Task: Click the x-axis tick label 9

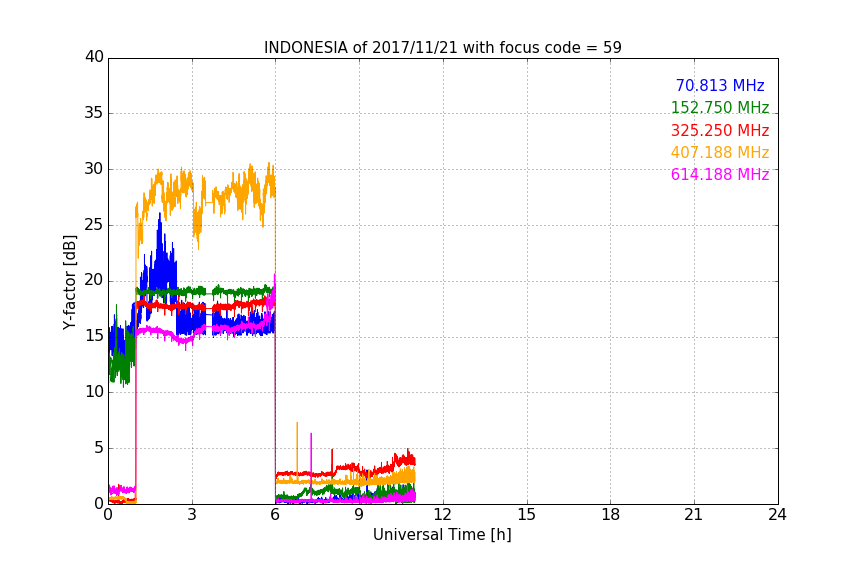Action: pyautogui.click(x=359, y=515)
